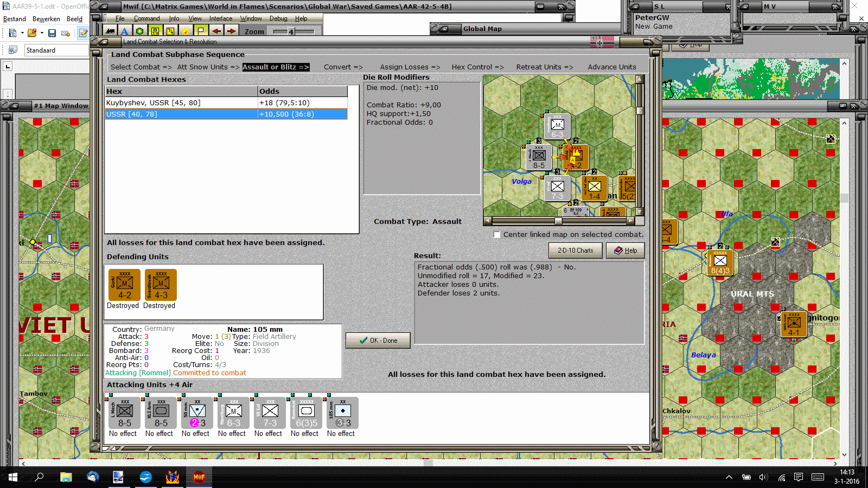Screen dimensions: 868x488
Task: Open the OpenOffice open-file dropdown arrow
Action: 42,33
